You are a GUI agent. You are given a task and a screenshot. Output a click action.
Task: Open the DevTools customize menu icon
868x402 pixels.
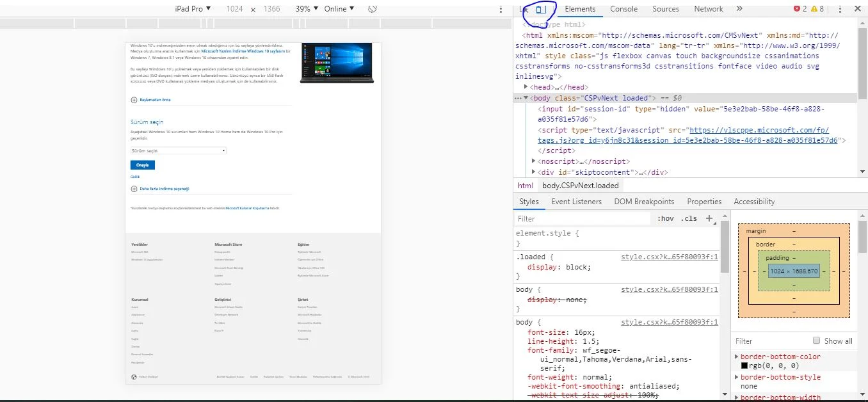[x=840, y=9]
